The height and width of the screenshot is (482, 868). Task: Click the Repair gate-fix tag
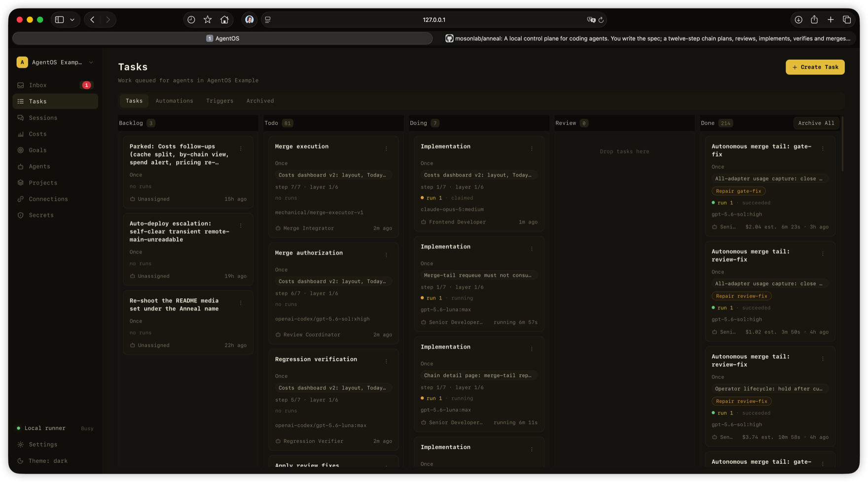pyautogui.click(x=738, y=191)
